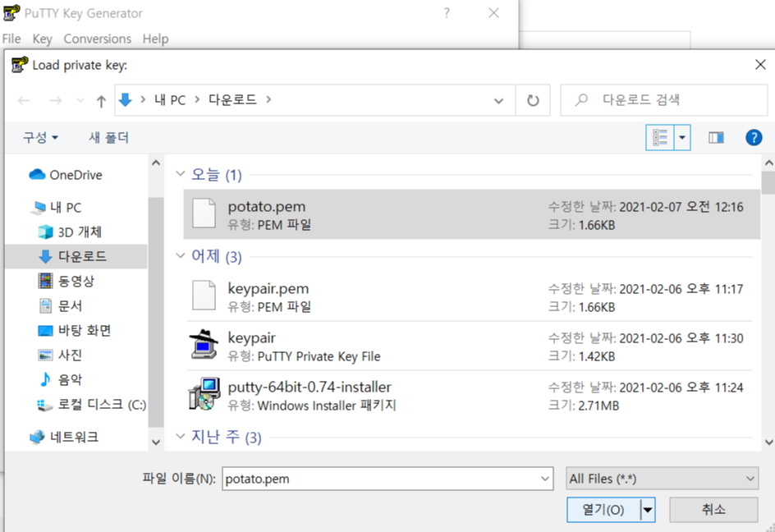Click the 내 PC breadcrumb
The width and height of the screenshot is (775, 532).
pos(169,100)
